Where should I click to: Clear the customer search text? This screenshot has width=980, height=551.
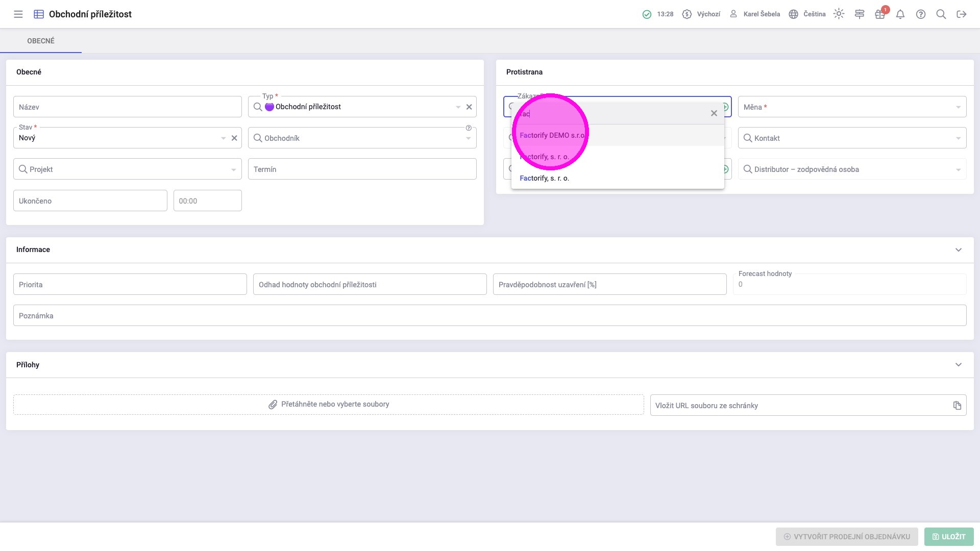click(714, 113)
